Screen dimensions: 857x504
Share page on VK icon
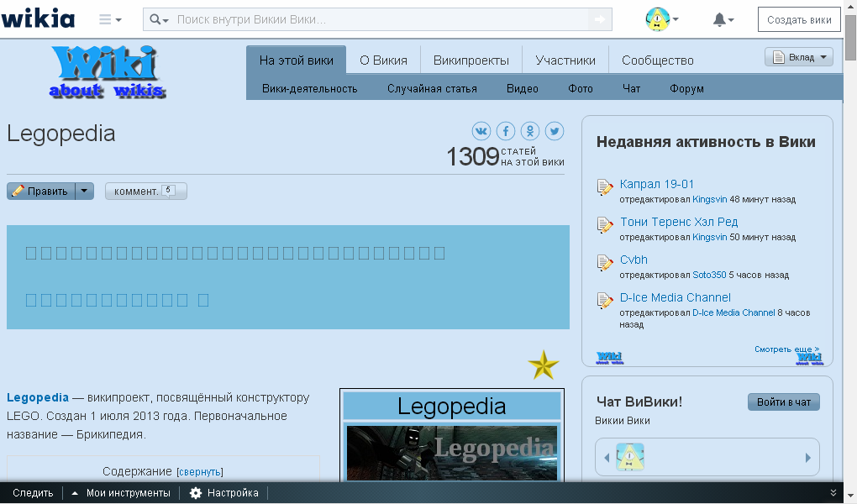pyautogui.click(x=481, y=131)
